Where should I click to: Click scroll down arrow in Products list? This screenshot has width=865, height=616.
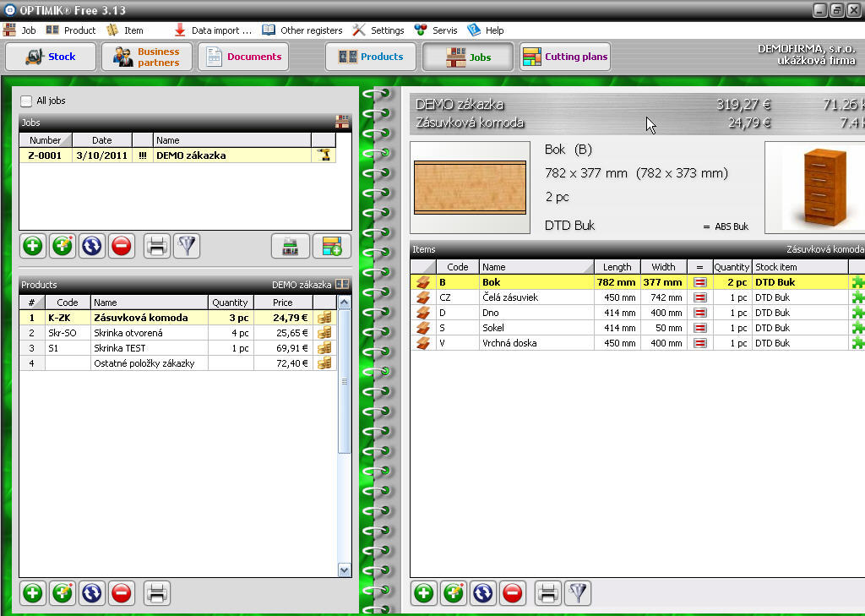[x=344, y=570]
